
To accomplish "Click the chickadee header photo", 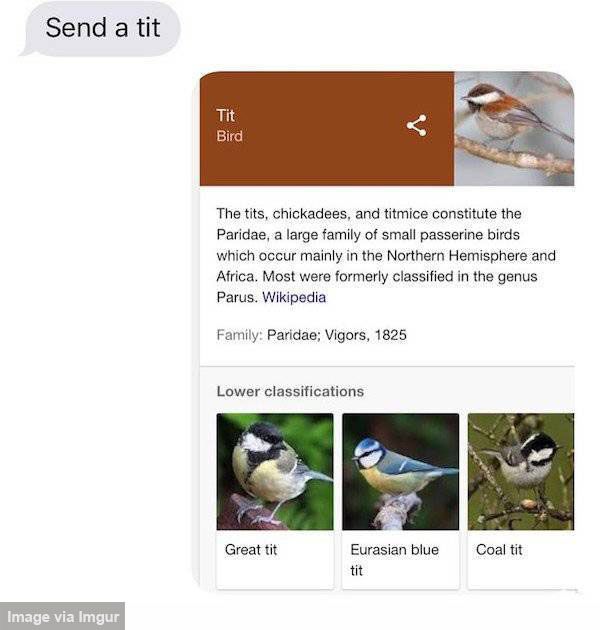I will point(514,129).
